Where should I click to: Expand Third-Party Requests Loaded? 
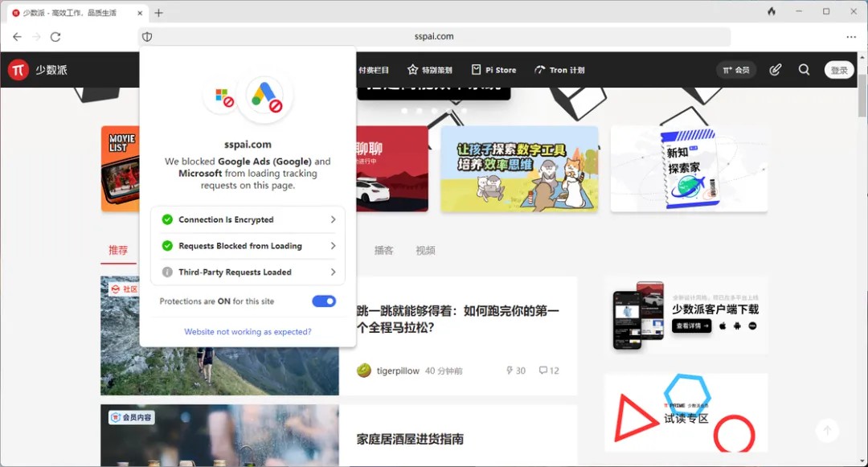248,272
